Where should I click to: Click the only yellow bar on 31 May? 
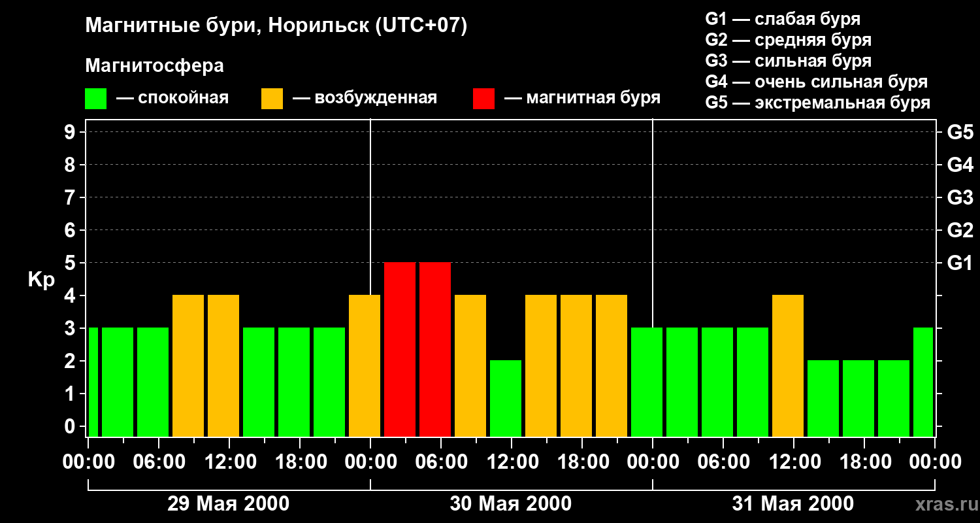click(x=788, y=365)
